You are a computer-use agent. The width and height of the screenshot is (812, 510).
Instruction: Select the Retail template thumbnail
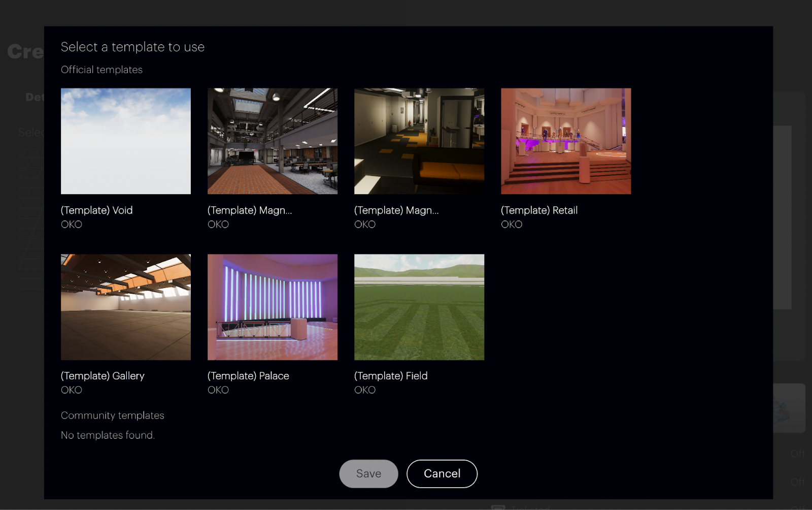pos(566,141)
